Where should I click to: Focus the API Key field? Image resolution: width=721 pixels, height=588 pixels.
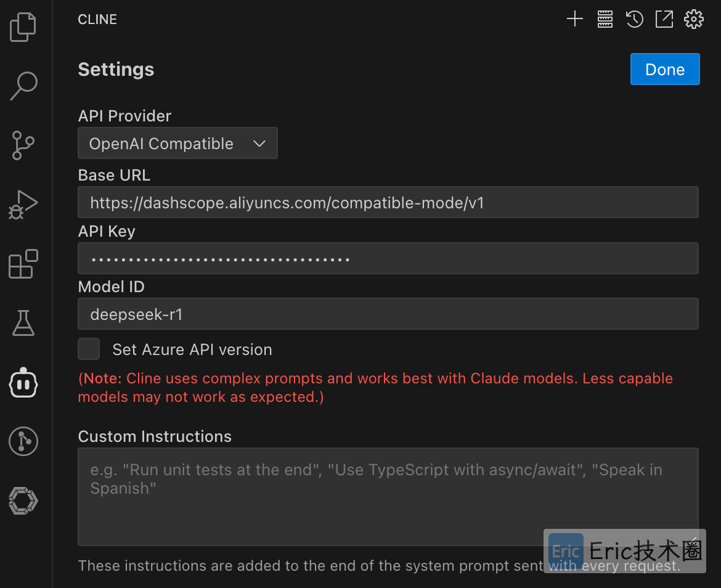(x=388, y=258)
